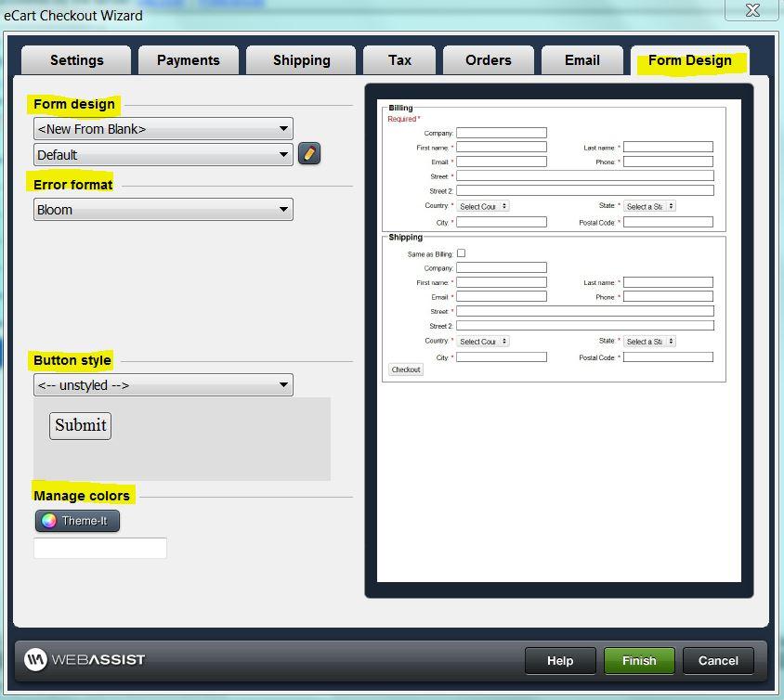Open the Form design dropdown showing New From Blank

(163, 128)
